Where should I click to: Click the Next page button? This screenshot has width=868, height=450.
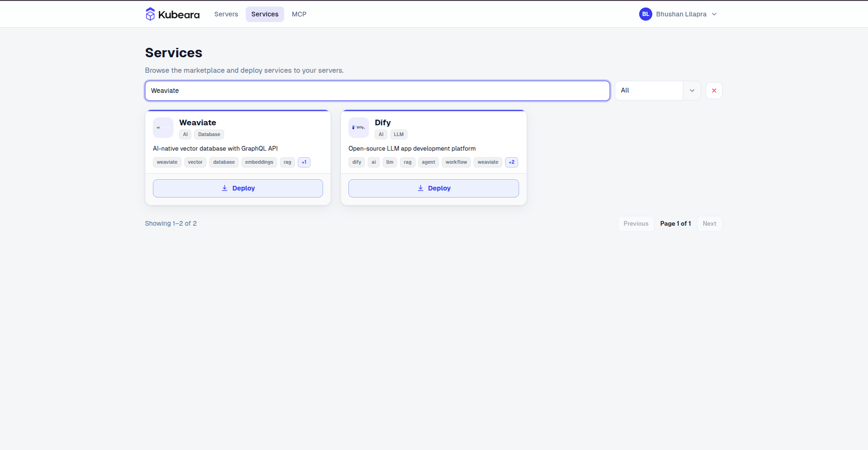[x=709, y=224]
